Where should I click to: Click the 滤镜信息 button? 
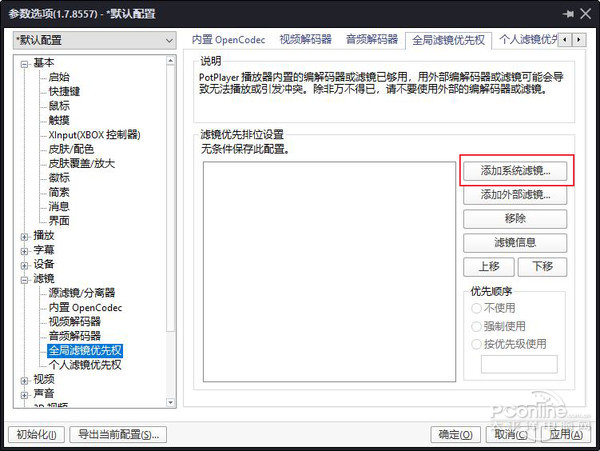pyautogui.click(x=515, y=243)
